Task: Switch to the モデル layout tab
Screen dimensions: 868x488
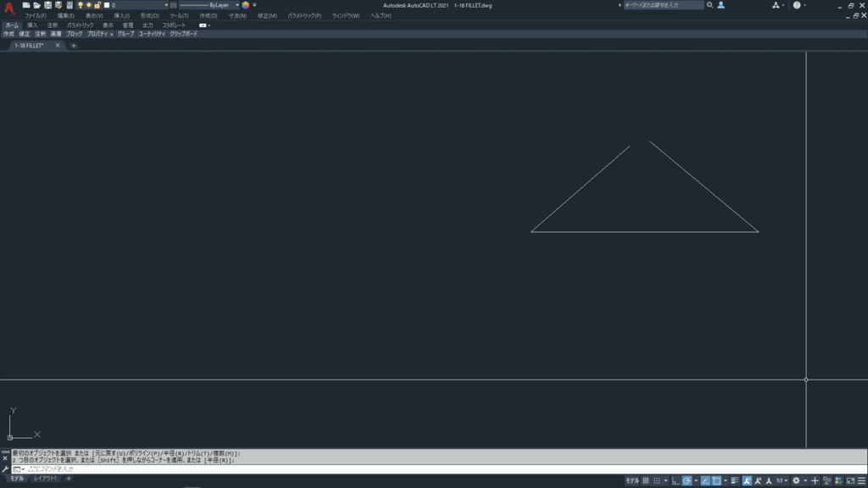Action: point(17,479)
